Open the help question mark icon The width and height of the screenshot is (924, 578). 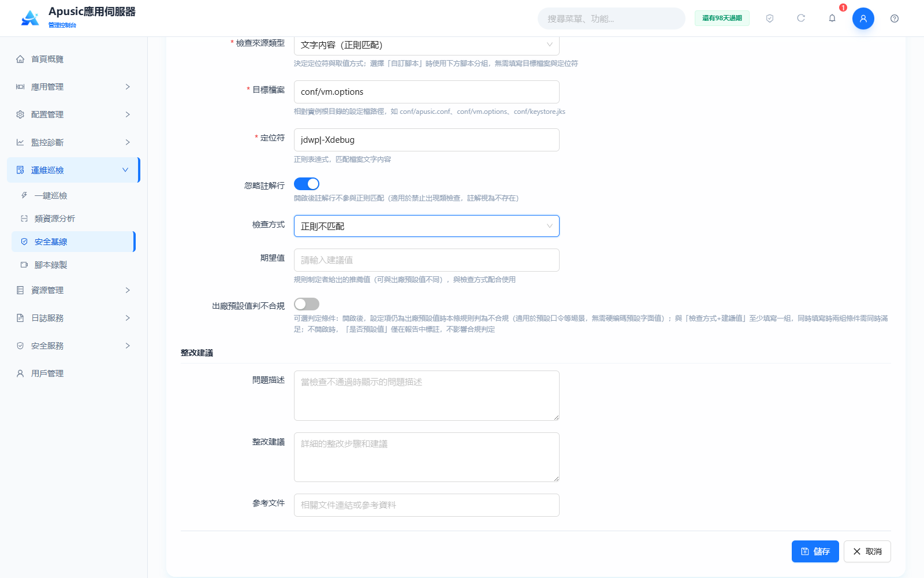[895, 18]
